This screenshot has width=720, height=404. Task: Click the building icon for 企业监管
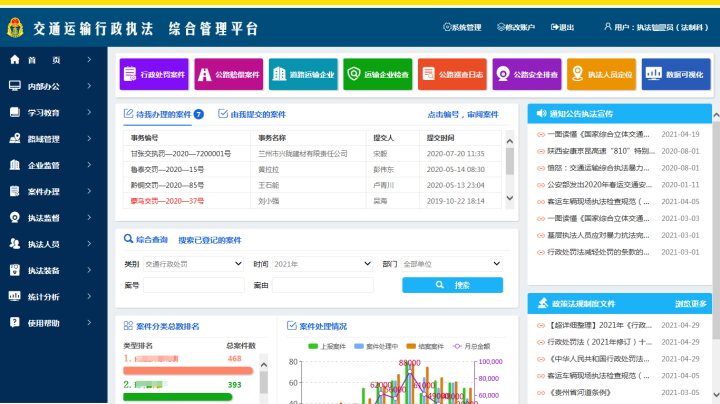pyautogui.click(x=15, y=165)
